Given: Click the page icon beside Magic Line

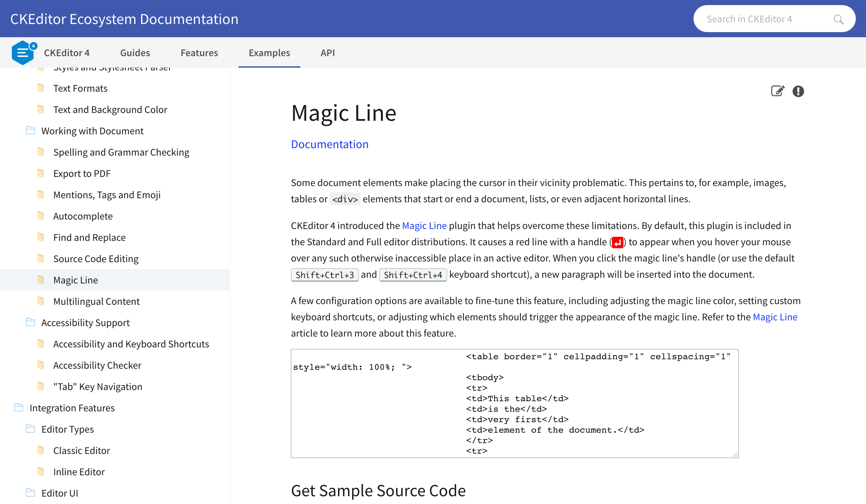Looking at the screenshot, I should pyautogui.click(x=41, y=280).
